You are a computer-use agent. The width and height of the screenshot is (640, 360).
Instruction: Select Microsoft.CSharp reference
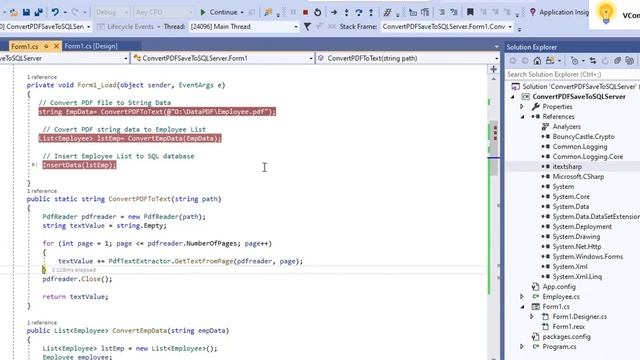click(578, 177)
